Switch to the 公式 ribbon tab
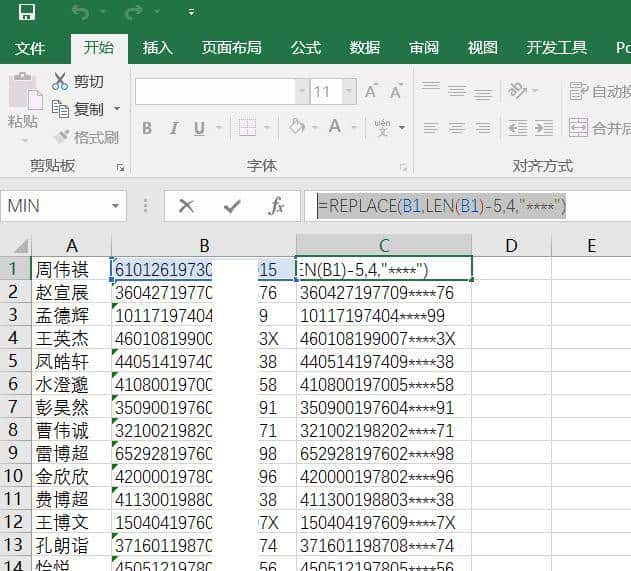631x571 pixels. coord(306,48)
